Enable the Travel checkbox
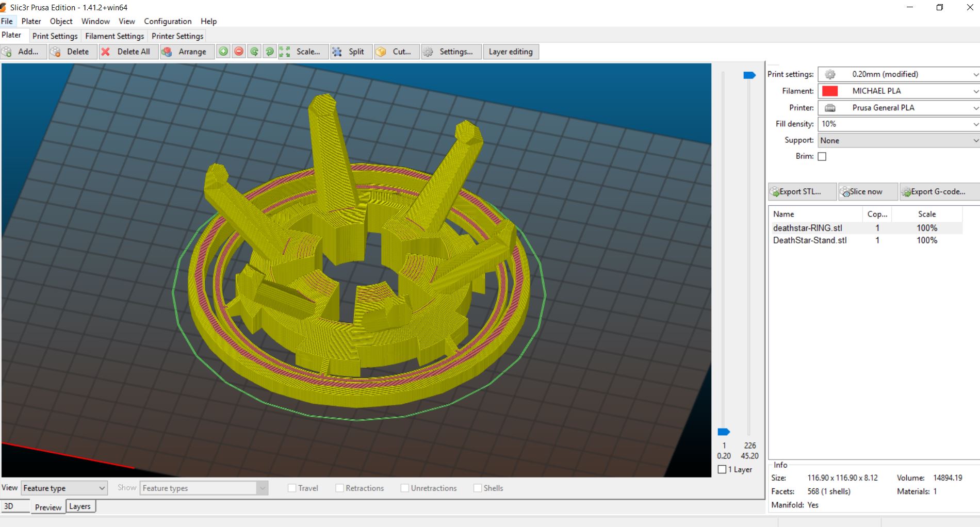Viewport: 980px width, 527px height. click(x=292, y=488)
